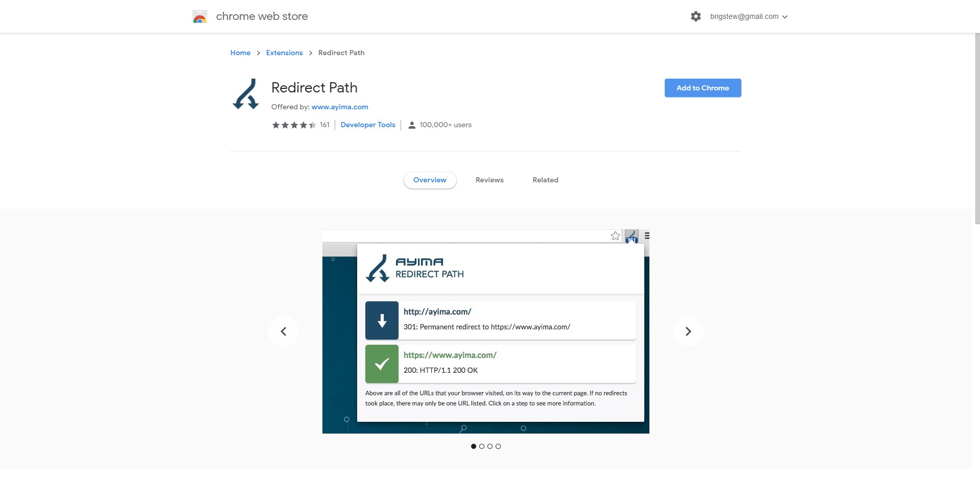Open settings via the gear icon

[695, 16]
